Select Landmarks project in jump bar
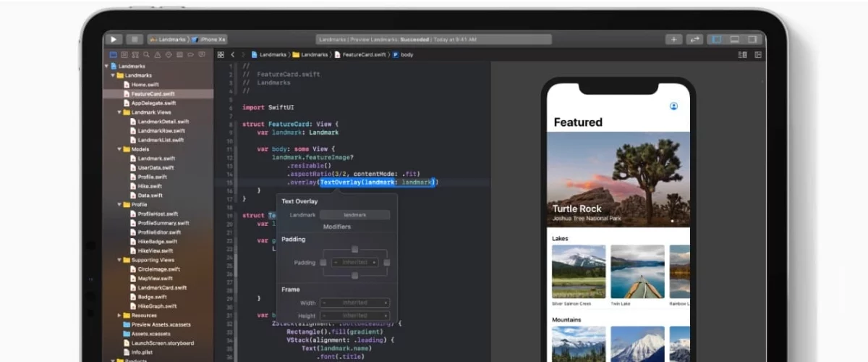Screen dimensions: 868x362 coord(268,54)
